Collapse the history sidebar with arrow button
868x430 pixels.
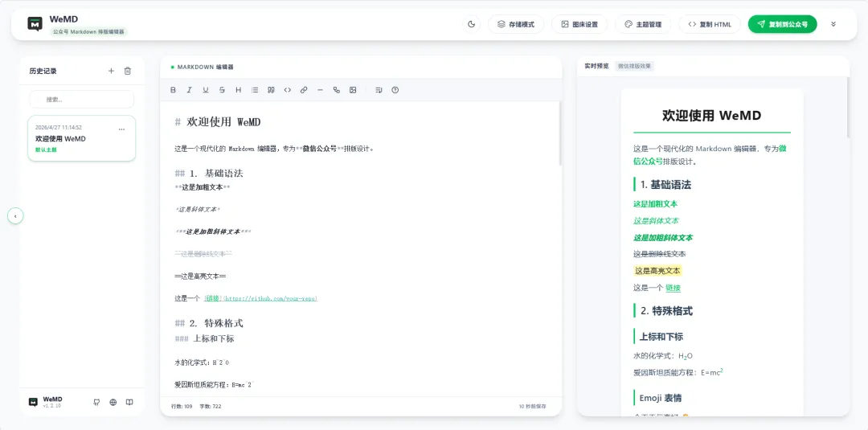15,216
